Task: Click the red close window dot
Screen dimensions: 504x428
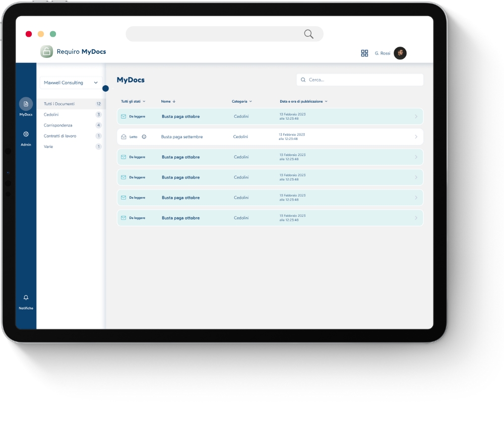Action: pos(29,34)
